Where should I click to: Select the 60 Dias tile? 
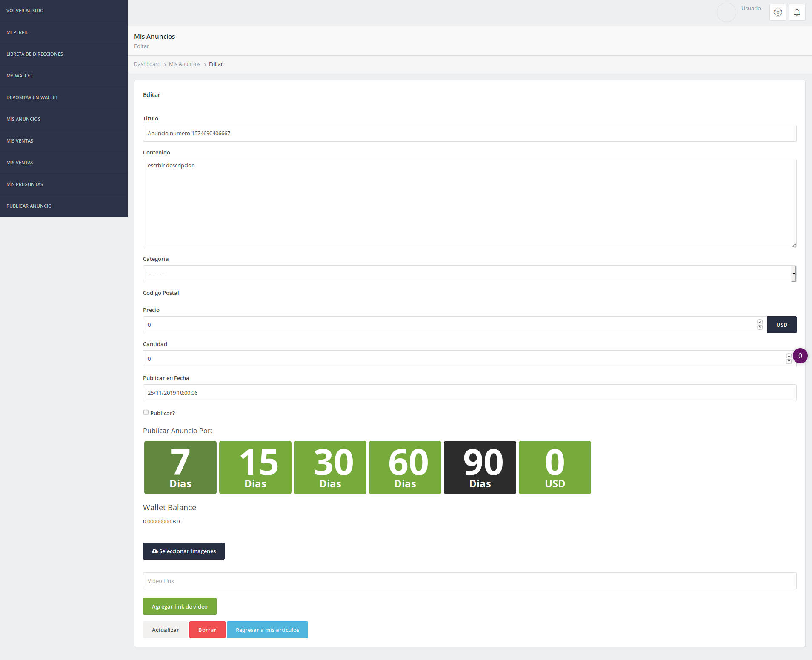click(405, 467)
